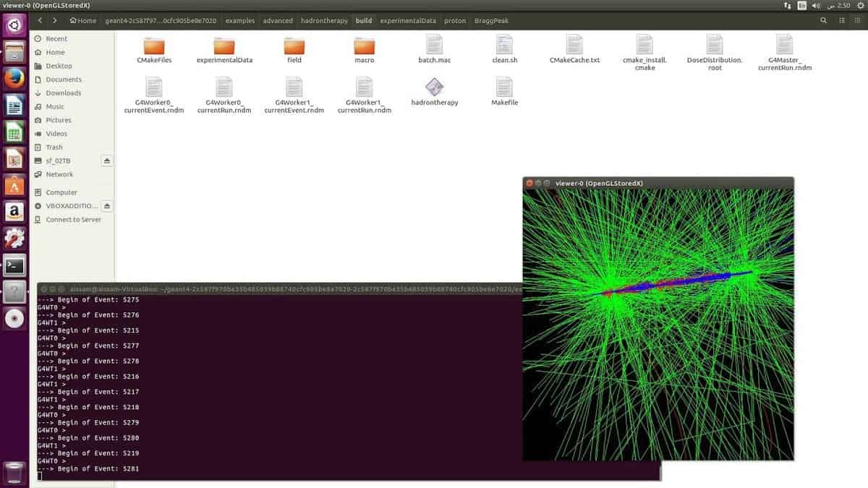The height and width of the screenshot is (488, 868).
Task: Go to BraggPeak in the path bar
Action: (491, 21)
